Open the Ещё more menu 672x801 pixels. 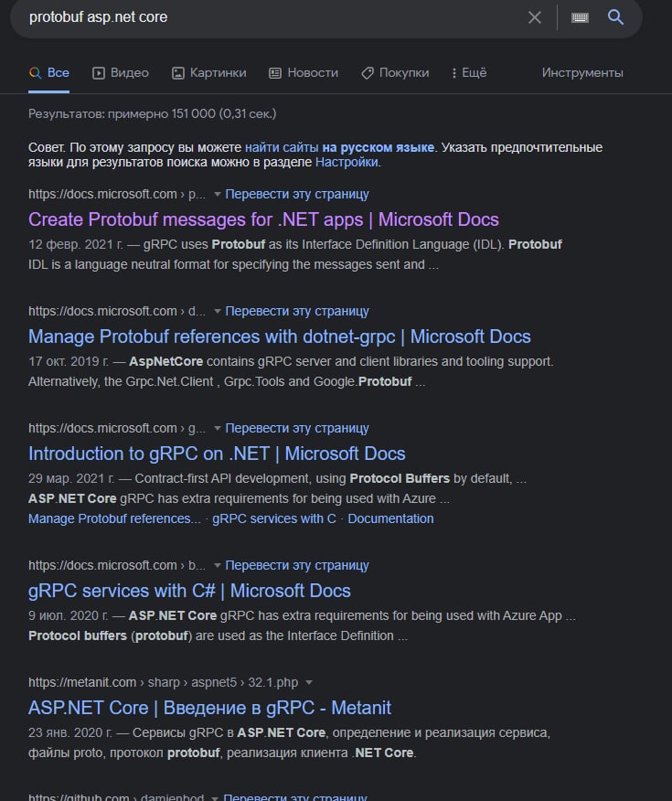(x=469, y=72)
